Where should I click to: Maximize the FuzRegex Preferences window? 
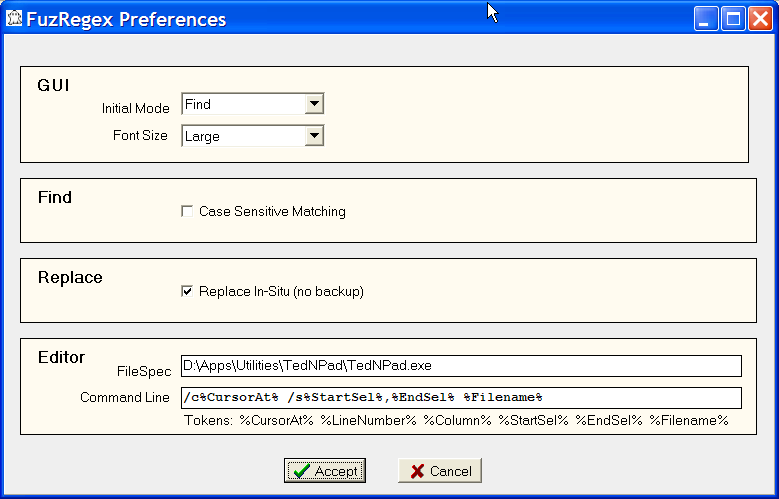(x=734, y=19)
